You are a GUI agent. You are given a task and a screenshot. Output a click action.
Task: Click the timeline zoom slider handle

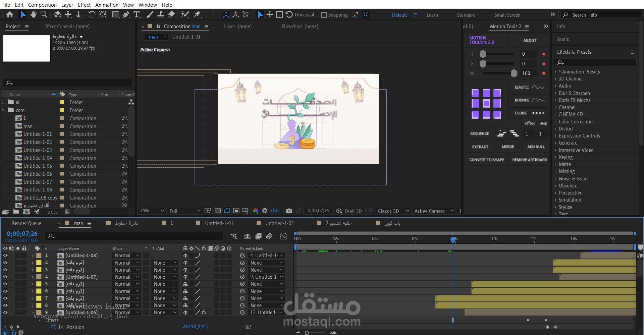307,333
